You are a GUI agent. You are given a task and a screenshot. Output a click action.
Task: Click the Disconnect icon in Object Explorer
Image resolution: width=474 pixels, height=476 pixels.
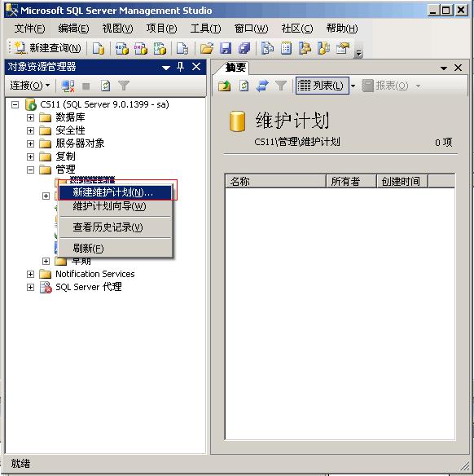pyautogui.click(x=68, y=86)
